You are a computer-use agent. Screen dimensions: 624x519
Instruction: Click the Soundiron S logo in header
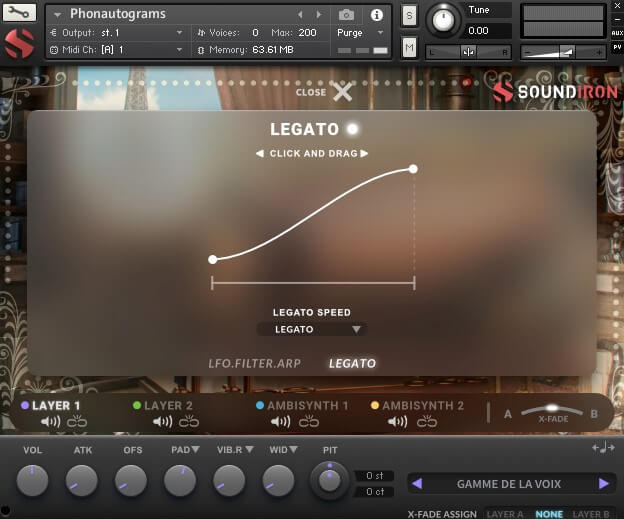[19, 44]
